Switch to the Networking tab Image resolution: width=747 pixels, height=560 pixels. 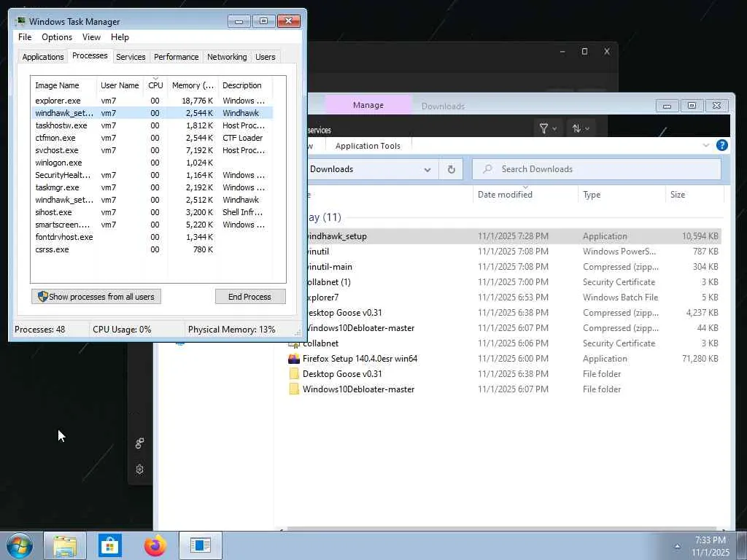[227, 57]
